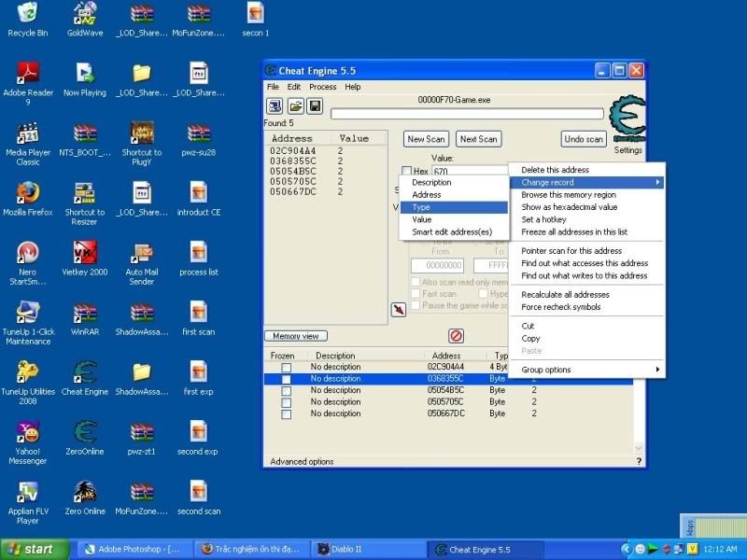The width and height of the screenshot is (747, 560).
Task: Open GoldWave desktop icon
Action: [x=85, y=20]
